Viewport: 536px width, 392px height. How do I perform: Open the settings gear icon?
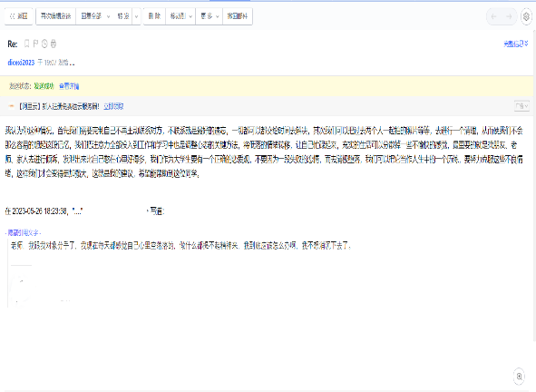pyautogui.click(x=526, y=16)
